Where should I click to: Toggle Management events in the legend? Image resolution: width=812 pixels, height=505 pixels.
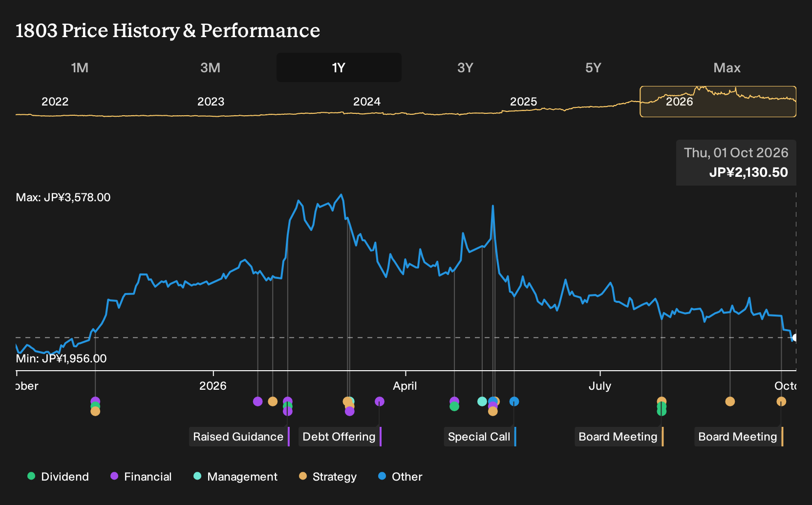tap(235, 477)
